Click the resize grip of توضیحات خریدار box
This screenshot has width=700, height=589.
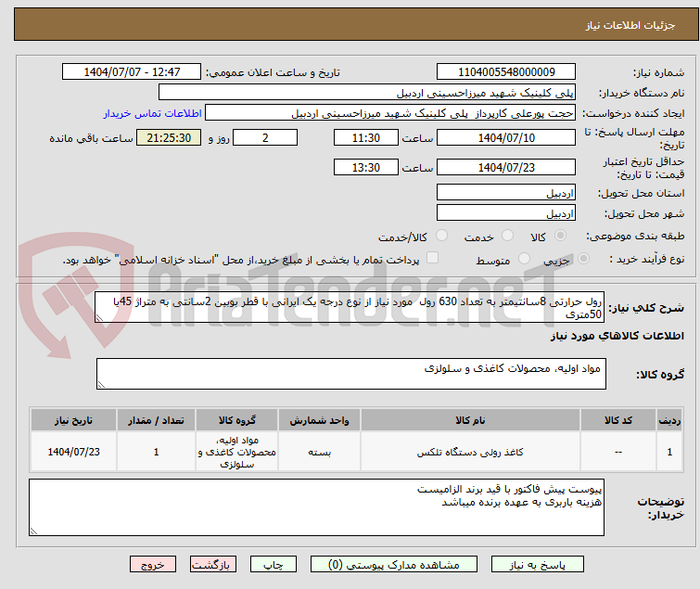pyautogui.click(x=33, y=531)
